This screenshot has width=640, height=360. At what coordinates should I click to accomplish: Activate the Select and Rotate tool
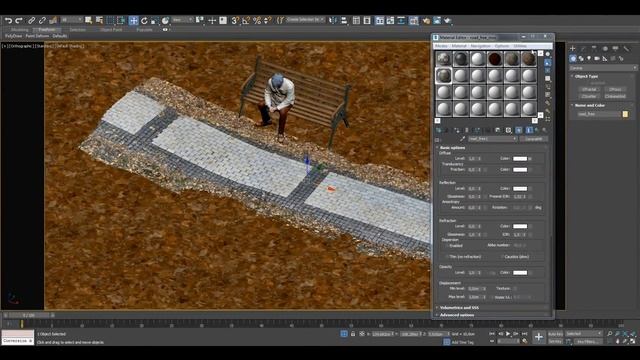(144, 20)
